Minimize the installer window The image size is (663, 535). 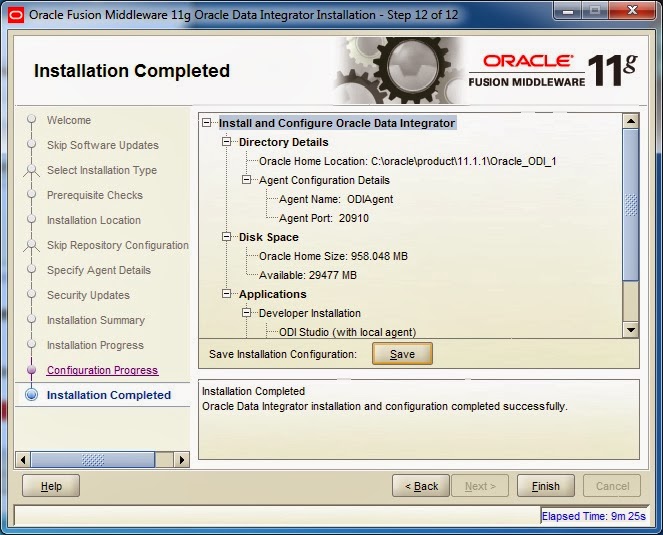pyautogui.click(x=567, y=11)
